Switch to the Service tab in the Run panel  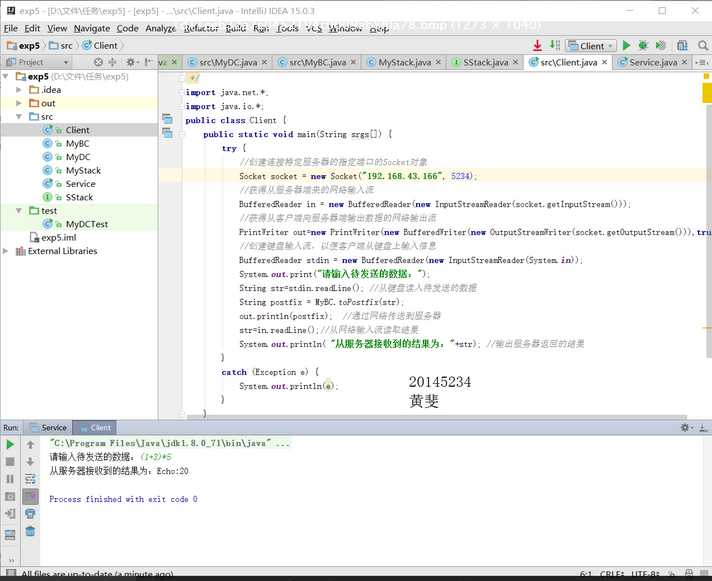49,428
